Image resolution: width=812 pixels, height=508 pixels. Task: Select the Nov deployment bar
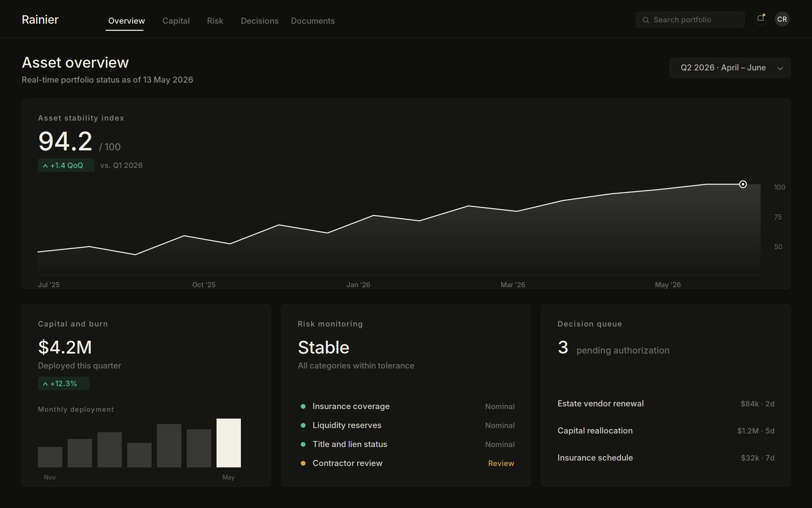click(50, 457)
